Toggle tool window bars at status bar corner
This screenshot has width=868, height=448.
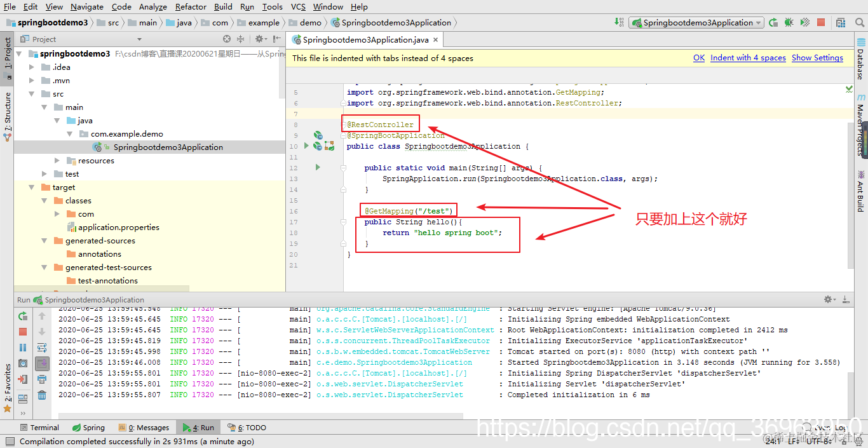pyautogui.click(x=9, y=441)
